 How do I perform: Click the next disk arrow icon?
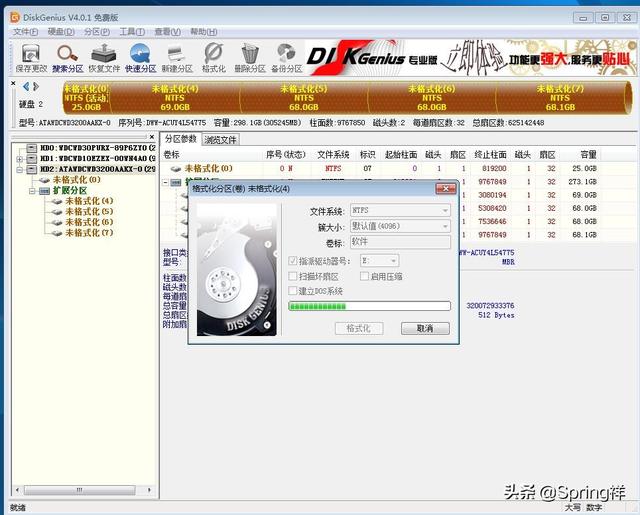(36, 86)
